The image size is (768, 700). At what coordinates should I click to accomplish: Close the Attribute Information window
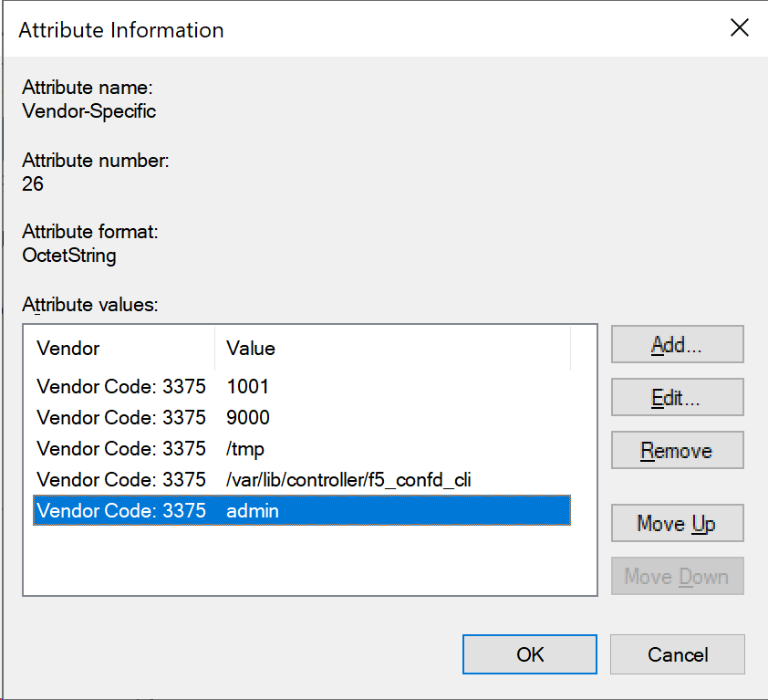739,27
